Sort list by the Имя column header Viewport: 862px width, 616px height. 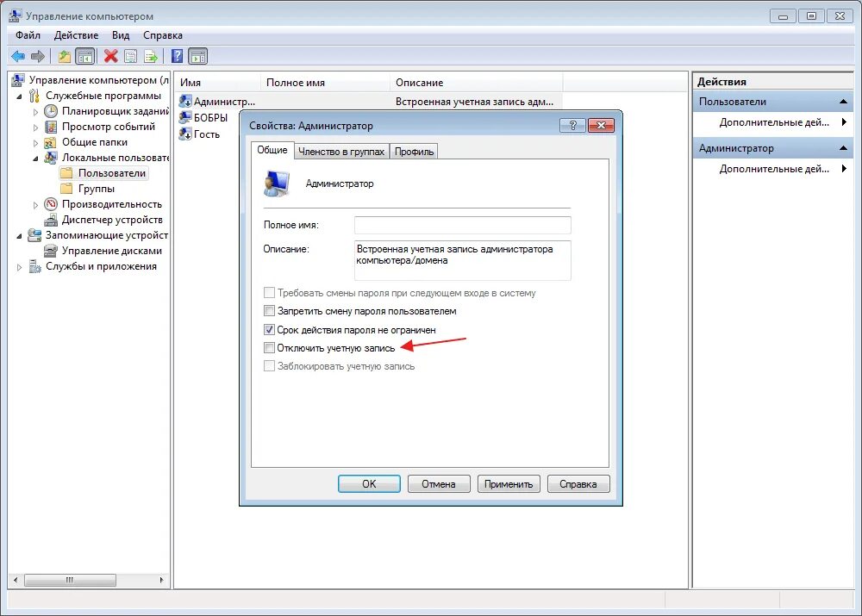point(218,83)
